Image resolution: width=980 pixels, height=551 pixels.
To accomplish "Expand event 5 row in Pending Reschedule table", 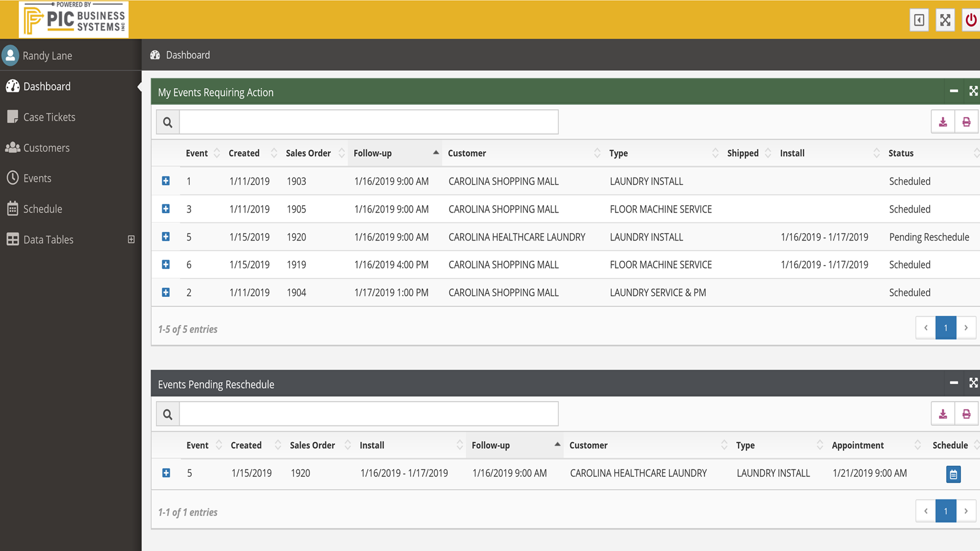I will point(166,473).
